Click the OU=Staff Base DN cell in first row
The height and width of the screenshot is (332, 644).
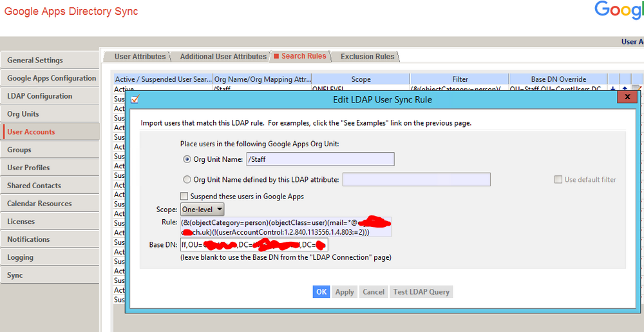click(558, 88)
